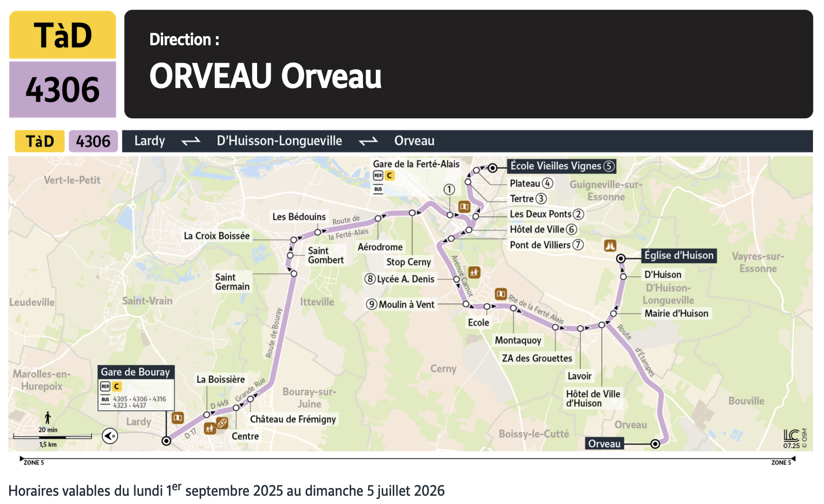Image resolution: width=824 pixels, height=504 pixels.
Task: Click the Orveau terminus marker on the route
Action: point(655,444)
